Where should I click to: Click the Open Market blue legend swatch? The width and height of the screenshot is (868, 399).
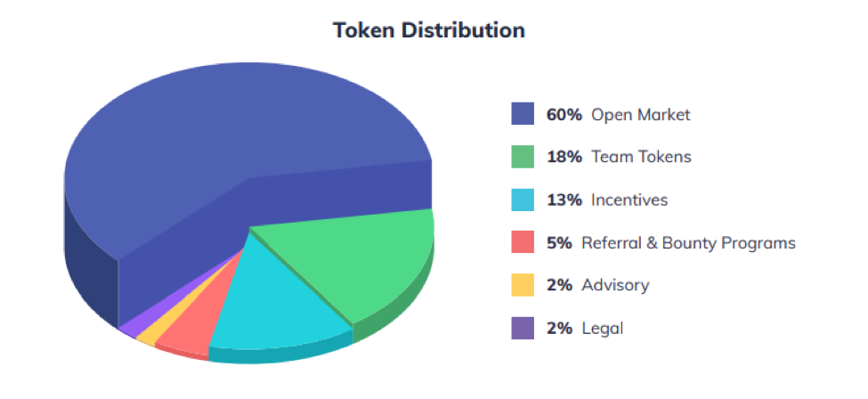pyautogui.click(x=523, y=114)
